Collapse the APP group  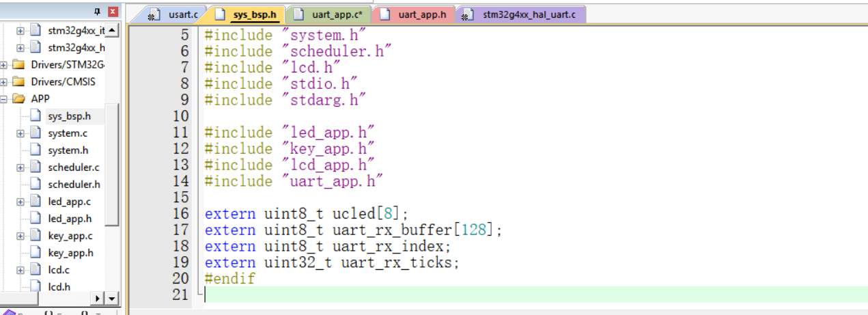click(x=4, y=99)
